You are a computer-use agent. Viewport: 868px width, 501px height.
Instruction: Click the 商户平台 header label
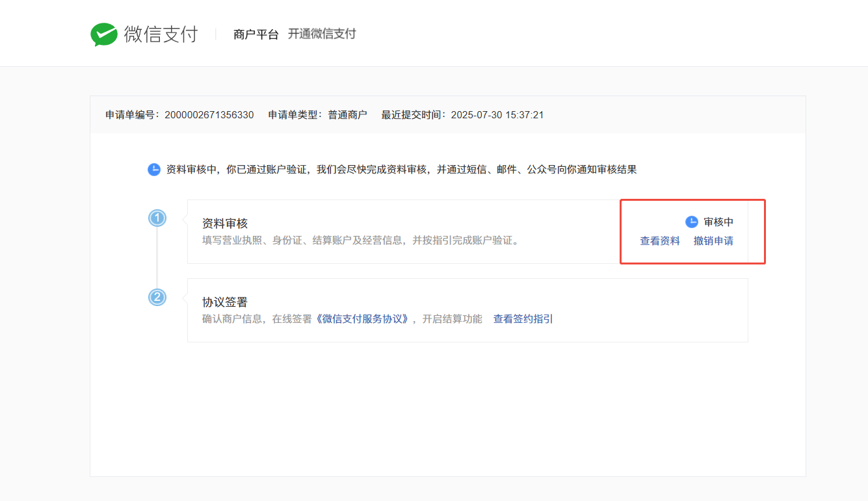(256, 34)
